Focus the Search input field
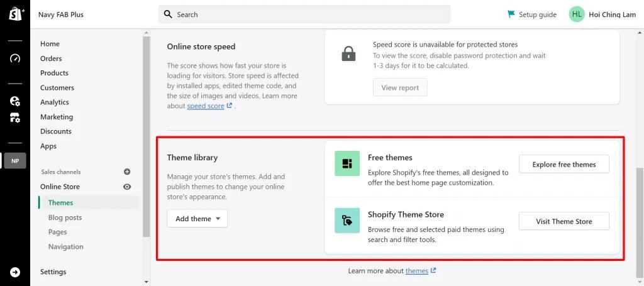 (304, 14)
